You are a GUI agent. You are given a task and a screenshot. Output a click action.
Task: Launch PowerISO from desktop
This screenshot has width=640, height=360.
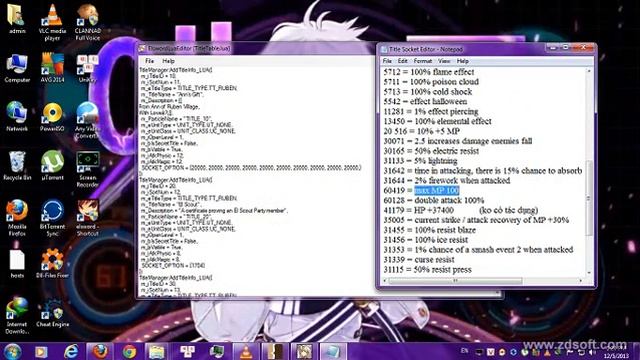(x=52, y=117)
